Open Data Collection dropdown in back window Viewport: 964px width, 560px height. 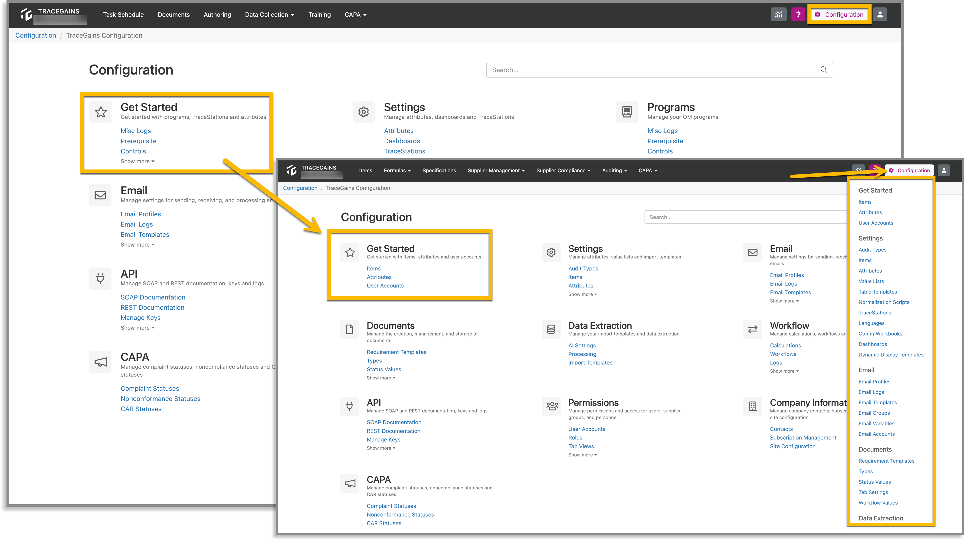coord(270,15)
